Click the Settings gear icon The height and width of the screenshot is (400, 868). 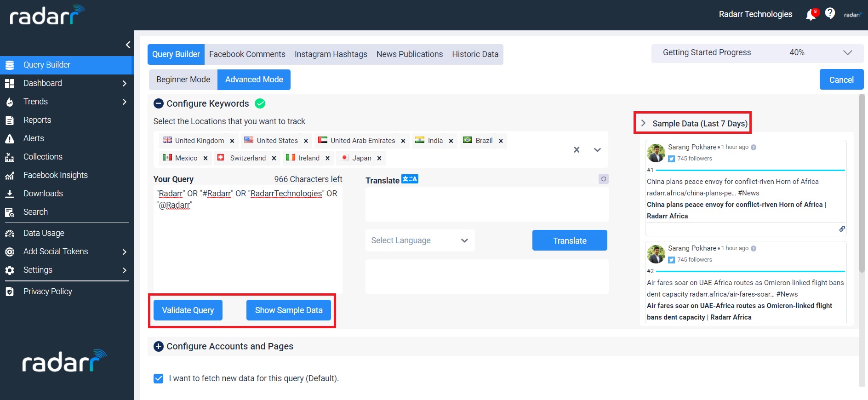coord(10,270)
